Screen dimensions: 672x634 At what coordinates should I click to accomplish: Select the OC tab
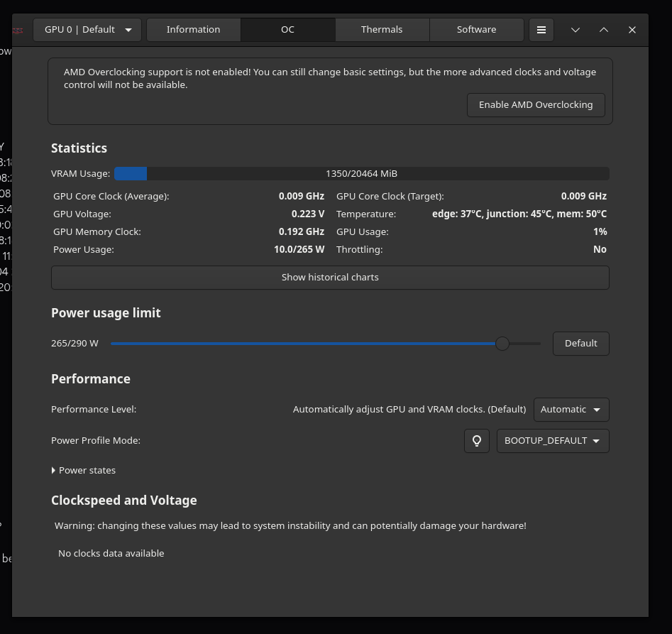pos(287,30)
